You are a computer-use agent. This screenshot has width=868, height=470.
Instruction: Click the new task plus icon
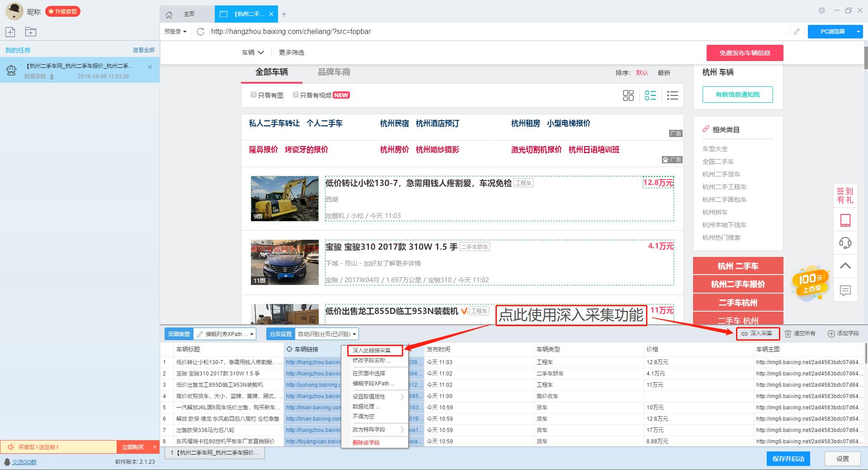point(10,32)
